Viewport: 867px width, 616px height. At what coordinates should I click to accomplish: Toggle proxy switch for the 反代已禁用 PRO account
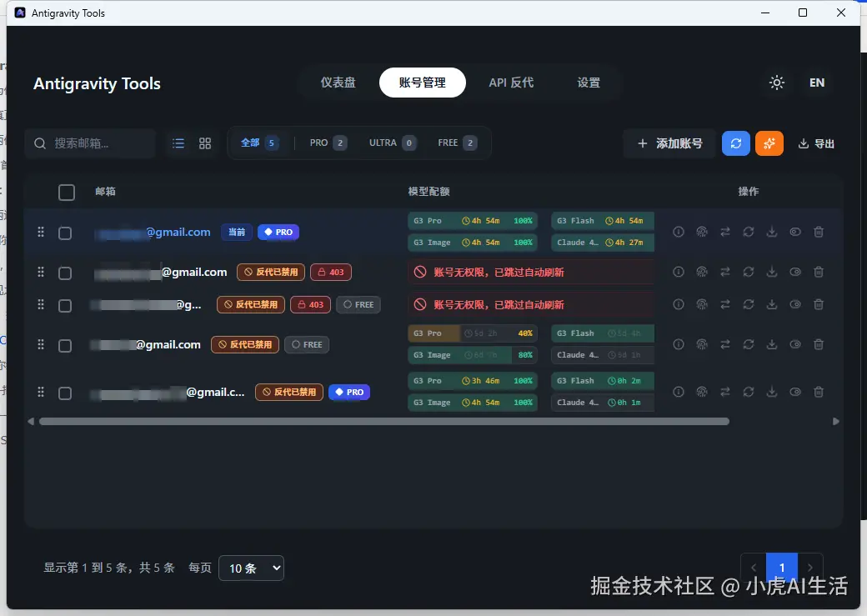(x=795, y=392)
